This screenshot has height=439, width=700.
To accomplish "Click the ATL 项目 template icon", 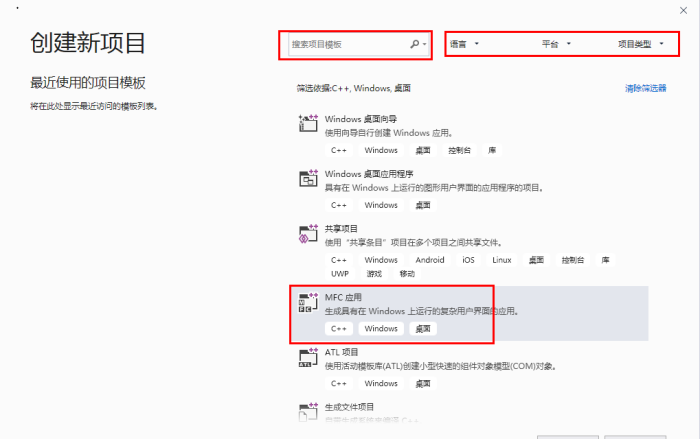I will pos(308,357).
